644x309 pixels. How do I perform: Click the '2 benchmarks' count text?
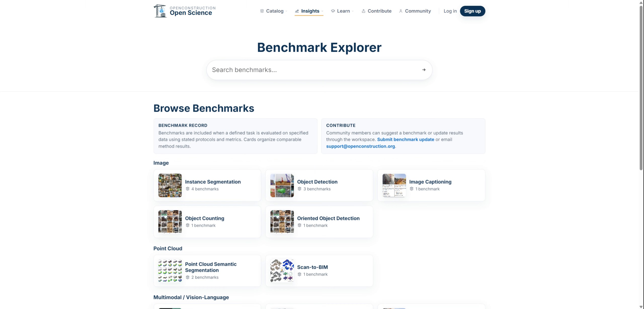[205, 277]
